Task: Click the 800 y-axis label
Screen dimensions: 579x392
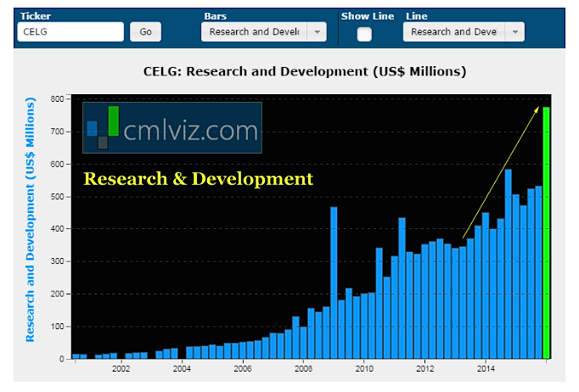Action: tap(57, 99)
